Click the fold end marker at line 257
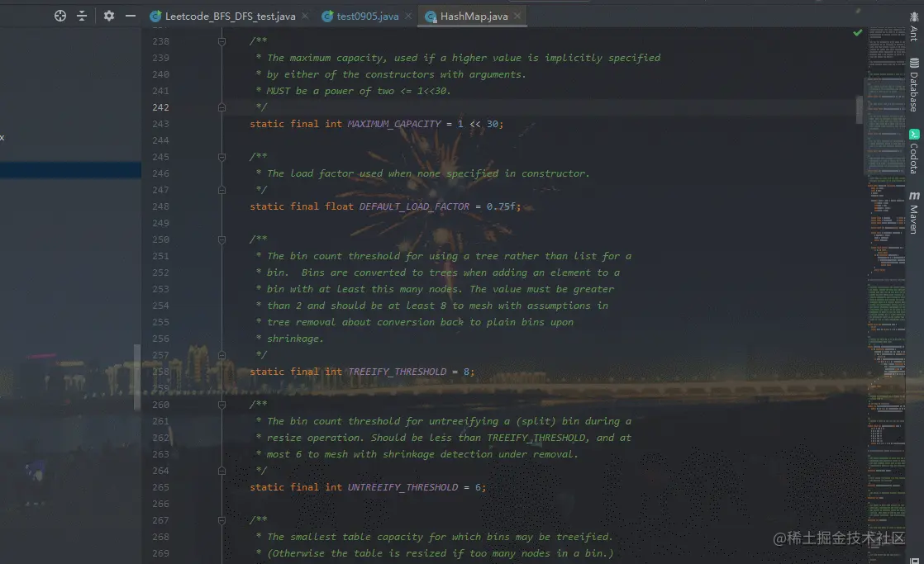924x564 pixels. point(221,355)
